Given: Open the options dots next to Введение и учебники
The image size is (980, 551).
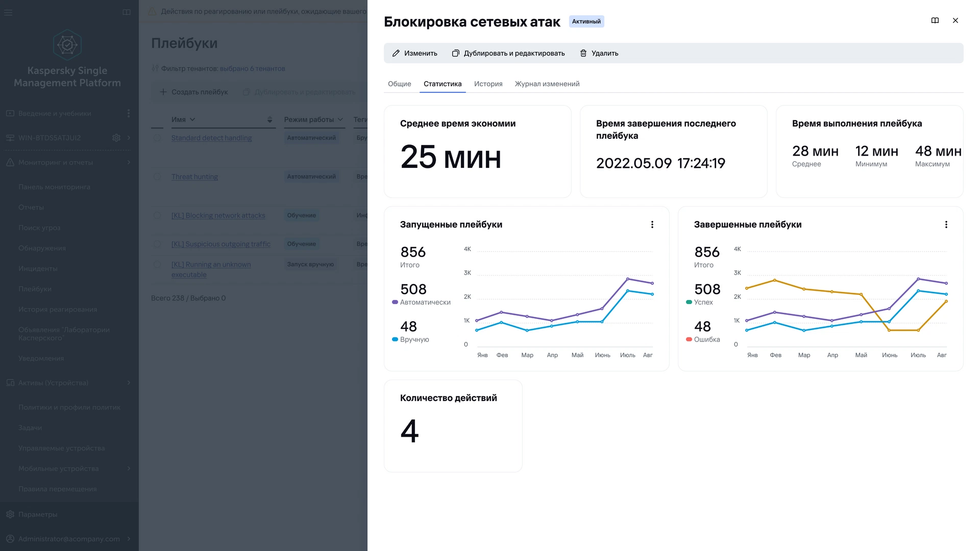Looking at the screenshot, I should 129,113.
